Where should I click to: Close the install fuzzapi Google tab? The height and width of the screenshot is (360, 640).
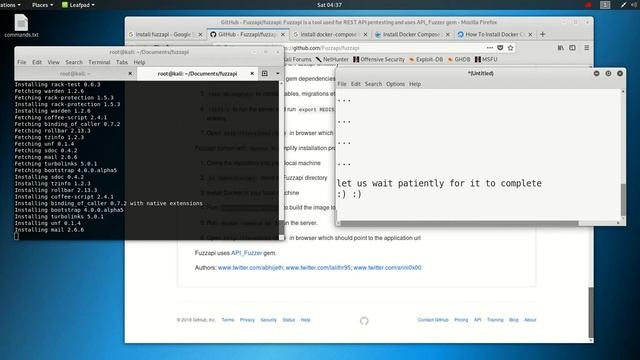(200, 35)
